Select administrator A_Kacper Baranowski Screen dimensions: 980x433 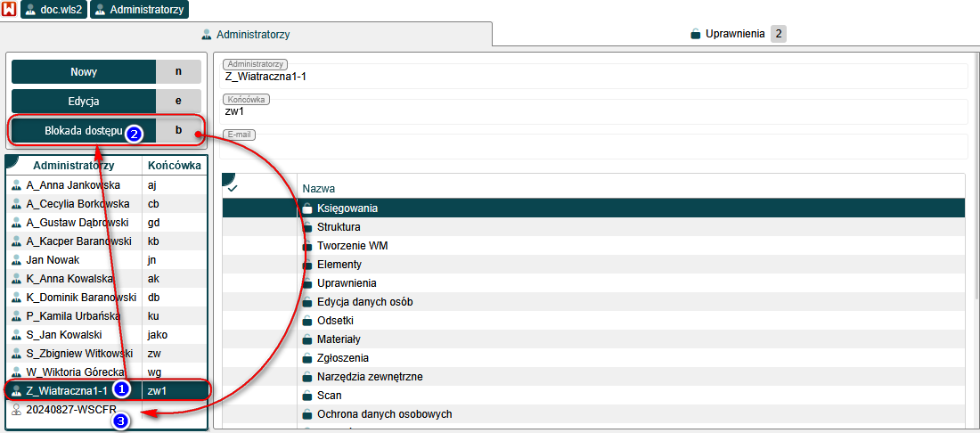click(106, 241)
